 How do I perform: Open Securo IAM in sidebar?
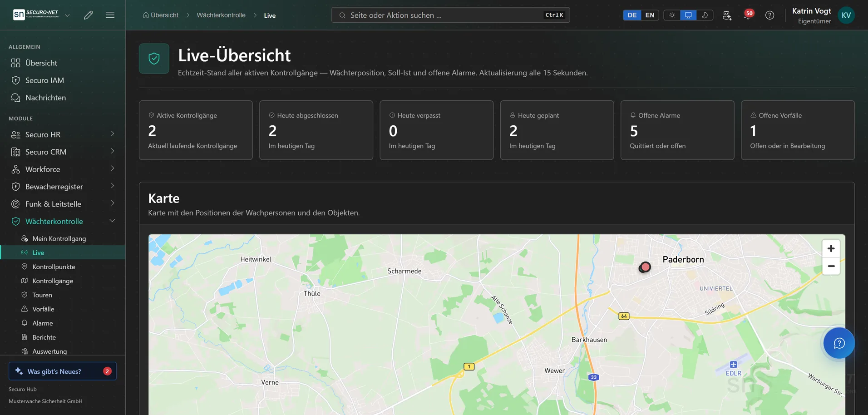pyautogui.click(x=63, y=80)
